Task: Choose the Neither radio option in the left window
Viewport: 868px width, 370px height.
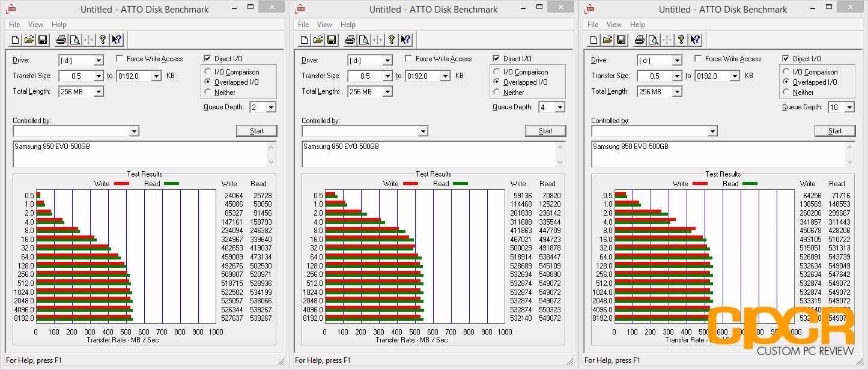Action: point(208,92)
